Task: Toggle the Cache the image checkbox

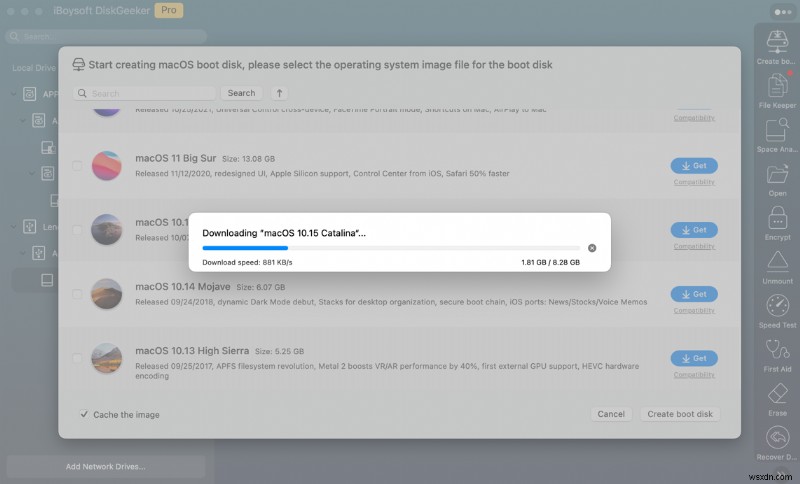Action: coord(84,414)
